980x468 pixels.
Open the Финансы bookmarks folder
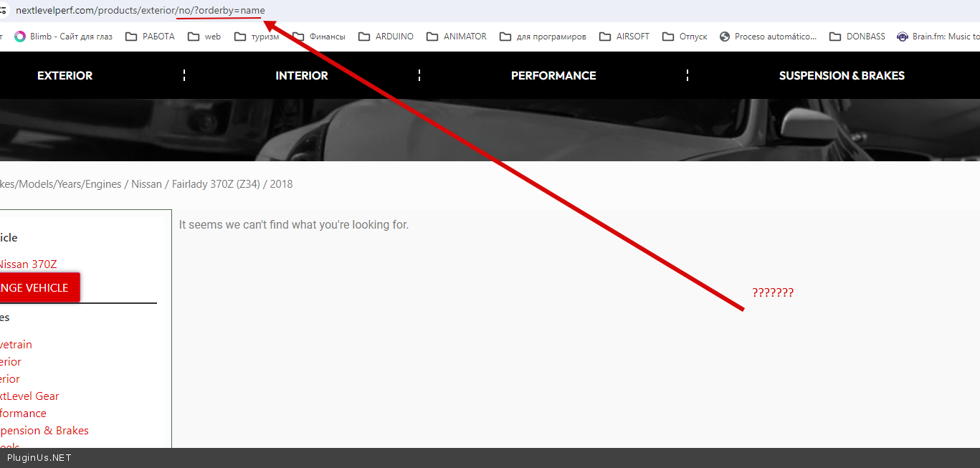pos(318,37)
